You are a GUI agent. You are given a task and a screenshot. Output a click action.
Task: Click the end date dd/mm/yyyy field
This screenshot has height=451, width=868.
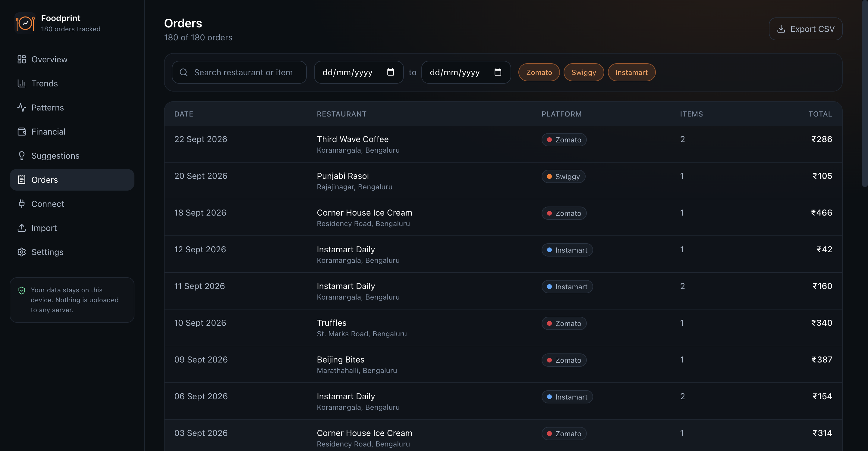466,72
